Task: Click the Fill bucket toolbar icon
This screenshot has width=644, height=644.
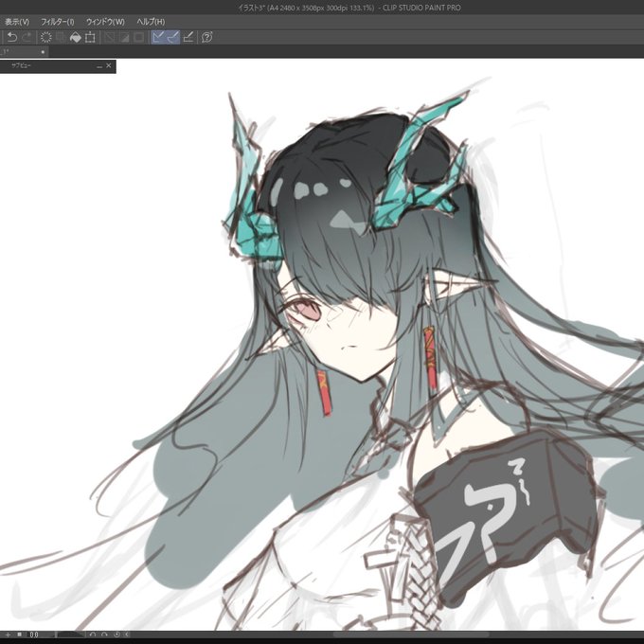Action: point(76,37)
